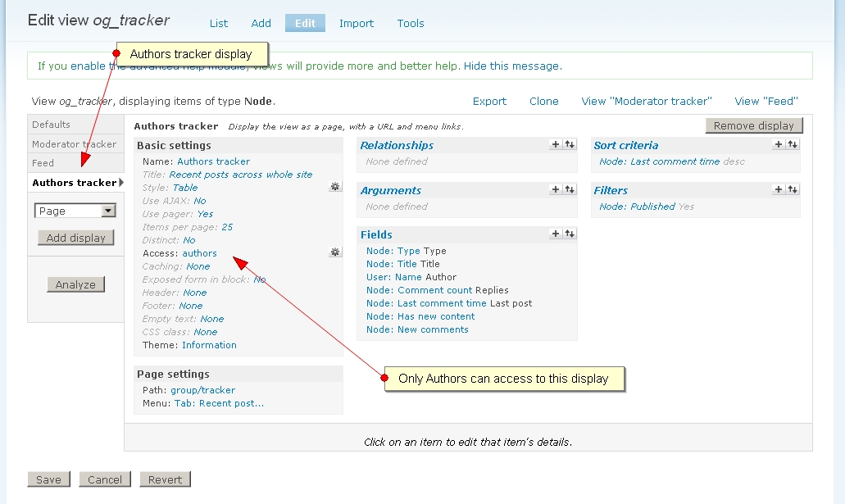Screen dimensions: 845x504
Task: Open Node: New comments field
Action: pos(417,329)
